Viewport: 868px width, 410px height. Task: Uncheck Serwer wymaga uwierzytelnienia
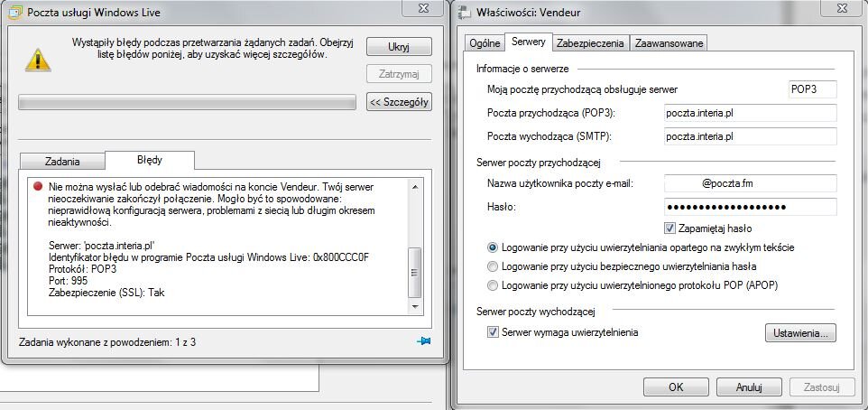click(493, 332)
